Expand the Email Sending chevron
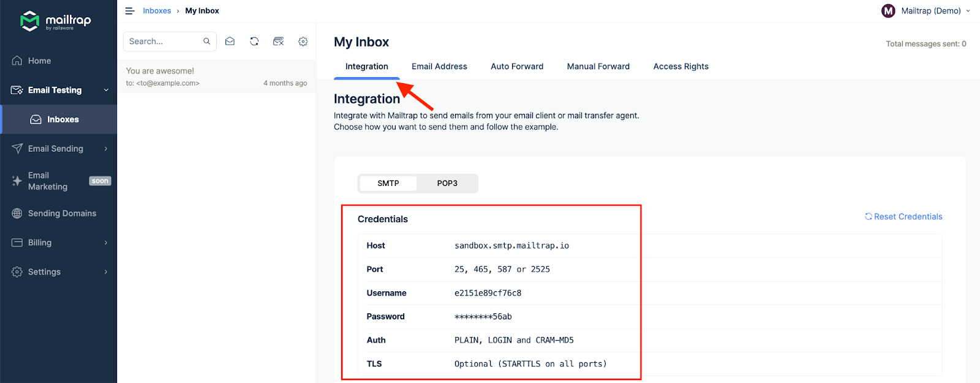The height and width of the screenshot is (383, 980). click(106, 149)
